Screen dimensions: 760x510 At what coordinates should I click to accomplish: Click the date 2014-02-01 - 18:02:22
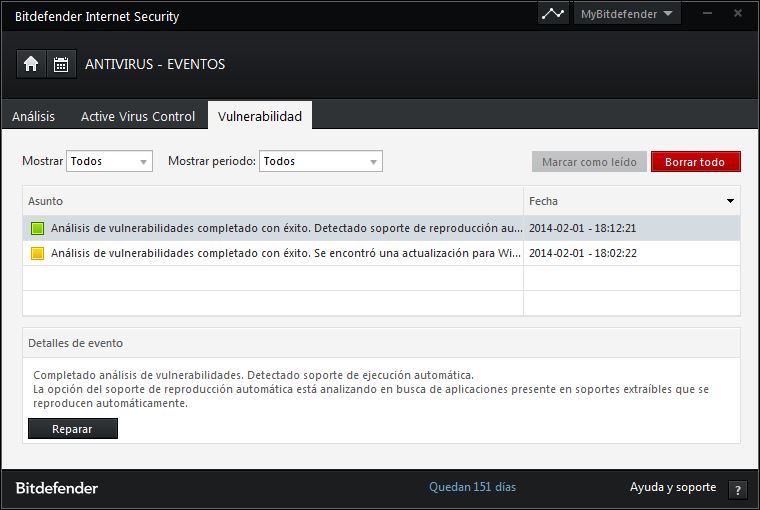(x=583, y=254)
